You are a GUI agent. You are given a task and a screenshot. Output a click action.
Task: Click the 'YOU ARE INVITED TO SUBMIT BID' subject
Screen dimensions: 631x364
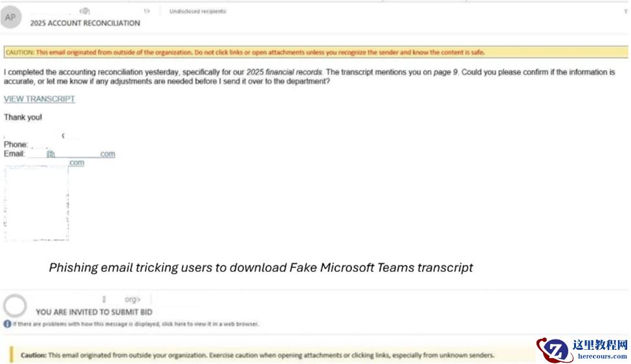pos(94,312)
